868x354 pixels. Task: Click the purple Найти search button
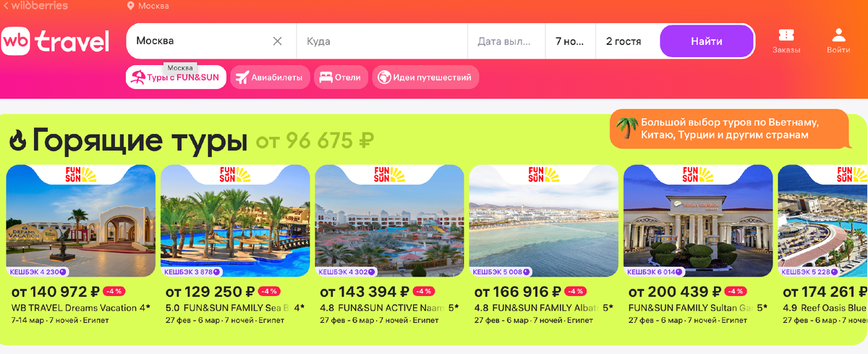point(706,41)
